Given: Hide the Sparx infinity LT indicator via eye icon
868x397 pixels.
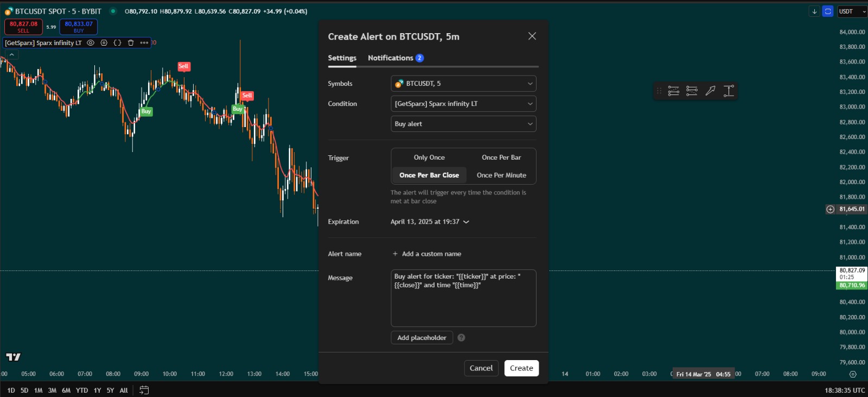Looking at the screenshot, I should (91, 43).
